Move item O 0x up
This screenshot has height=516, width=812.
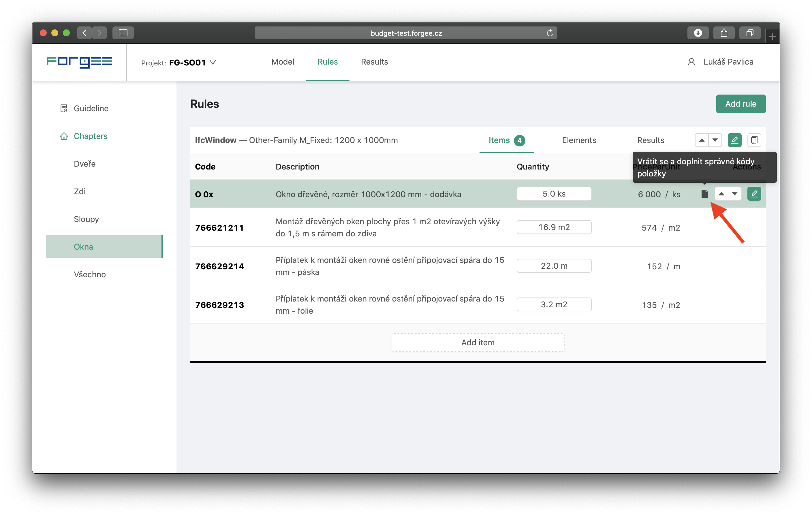[721, 194]
